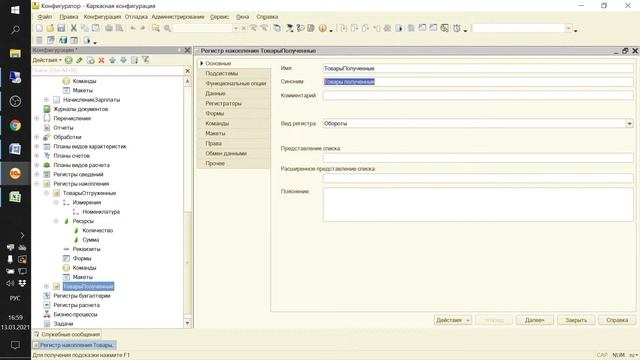
Task: Click the Справка button
Action: coord(617,320)
